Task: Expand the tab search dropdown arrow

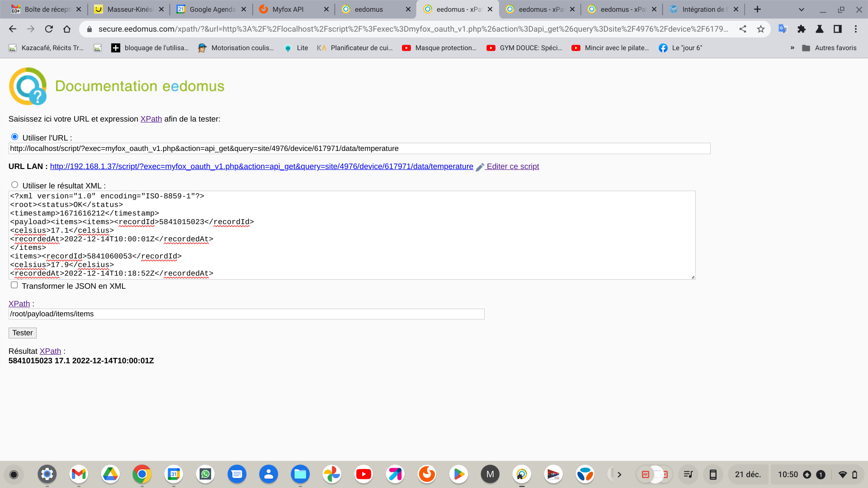Action: [x=801, y=9]
